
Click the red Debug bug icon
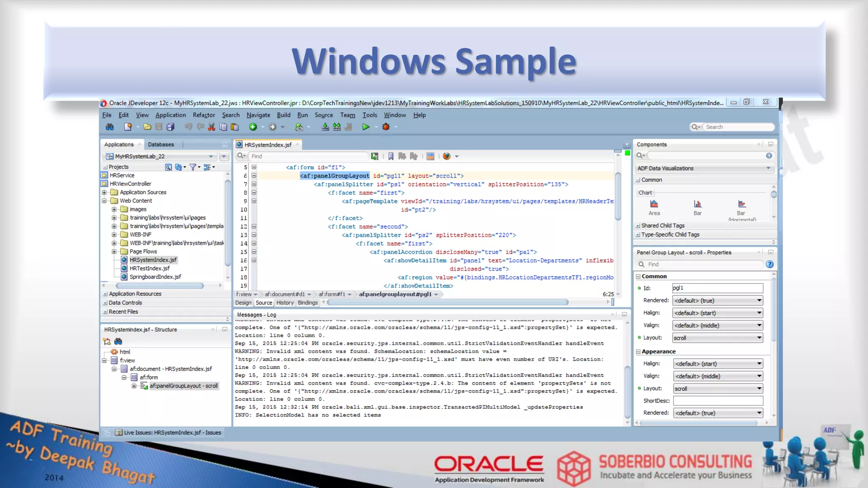[386, 127]
